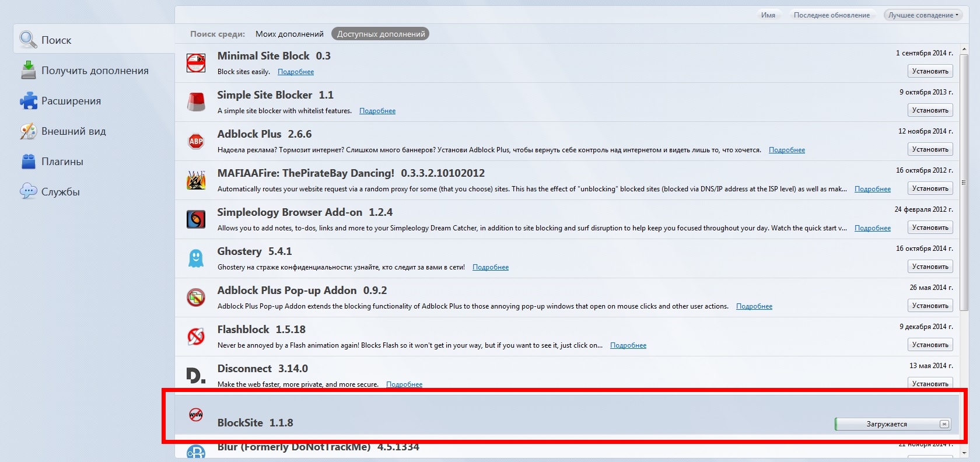
Task: Switch search to Моих дополнений
Action: tap(289, 34)
